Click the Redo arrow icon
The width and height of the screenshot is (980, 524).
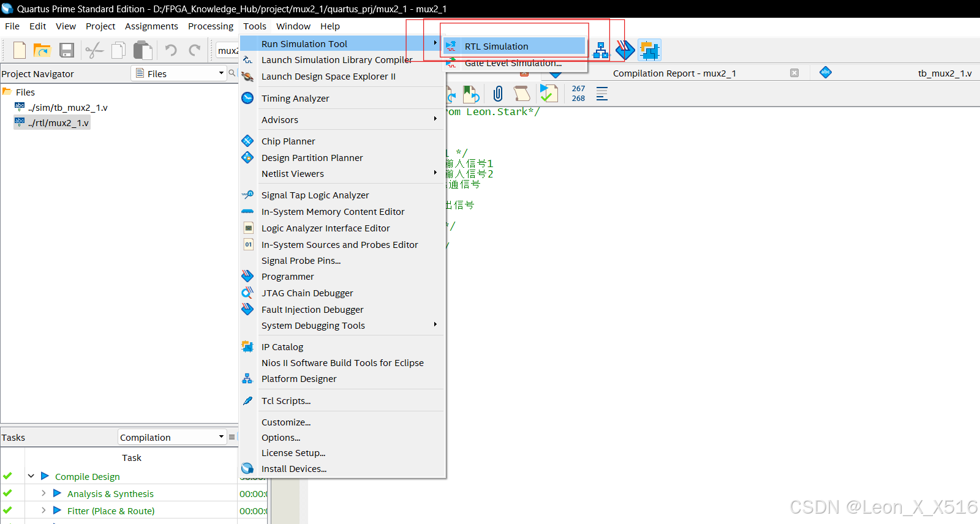(x=195, y=50)
